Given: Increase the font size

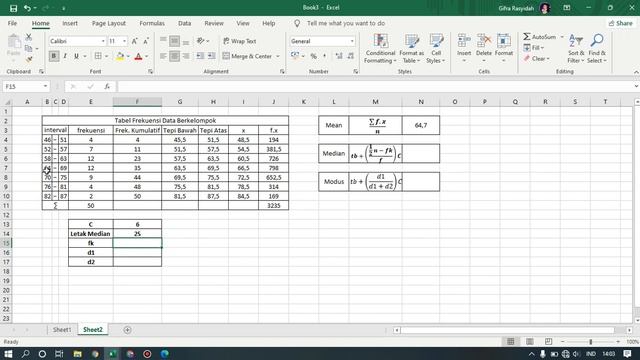Looking at the screenshot, I should tap(134, 41).
